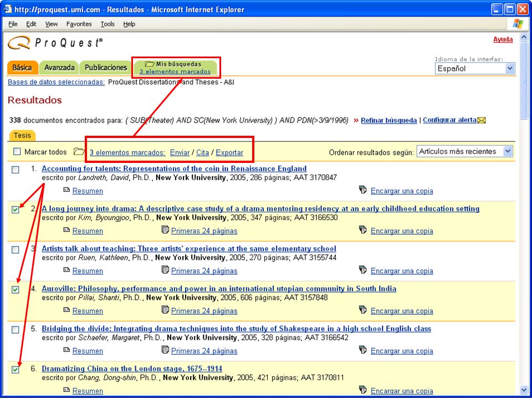Uncheck result 4 Auroville checkbox
Image resolution: width=532 pixels, height=399 pixels.
pos(16,290)
